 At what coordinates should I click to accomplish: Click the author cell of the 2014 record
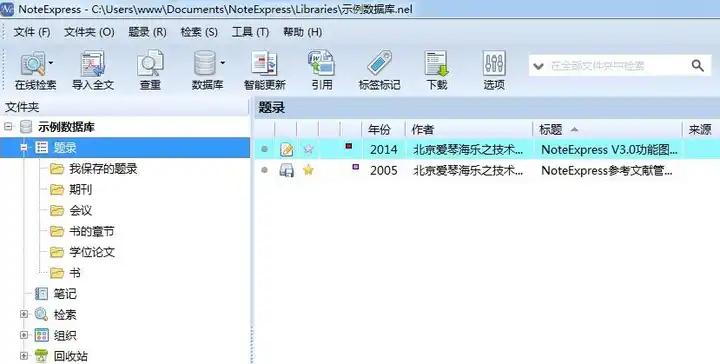468,150
